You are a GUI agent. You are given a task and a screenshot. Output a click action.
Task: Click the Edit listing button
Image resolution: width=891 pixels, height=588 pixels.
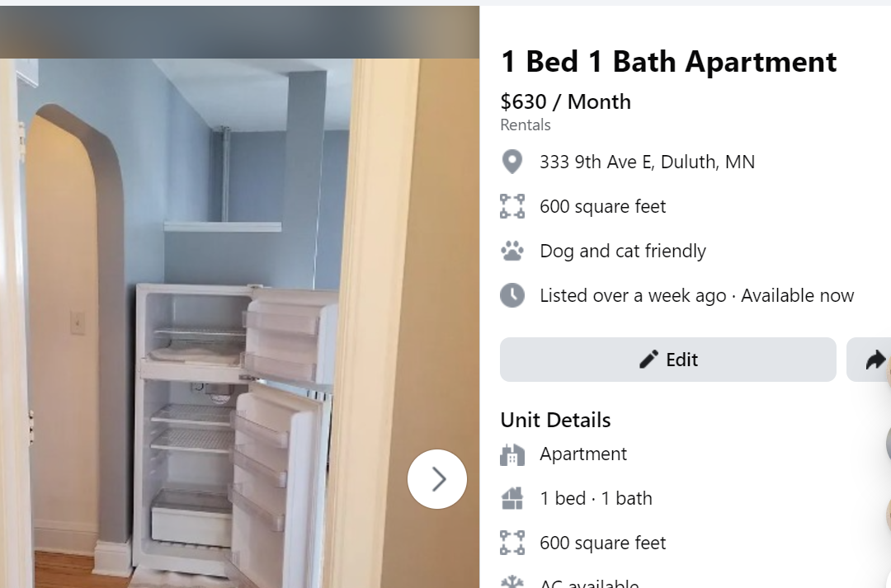(x=667, y=360)
